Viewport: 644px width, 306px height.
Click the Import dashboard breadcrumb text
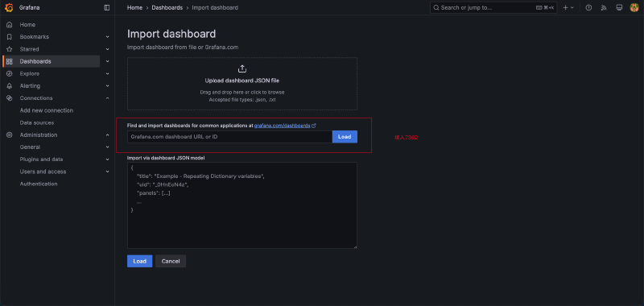click(215, 7)
